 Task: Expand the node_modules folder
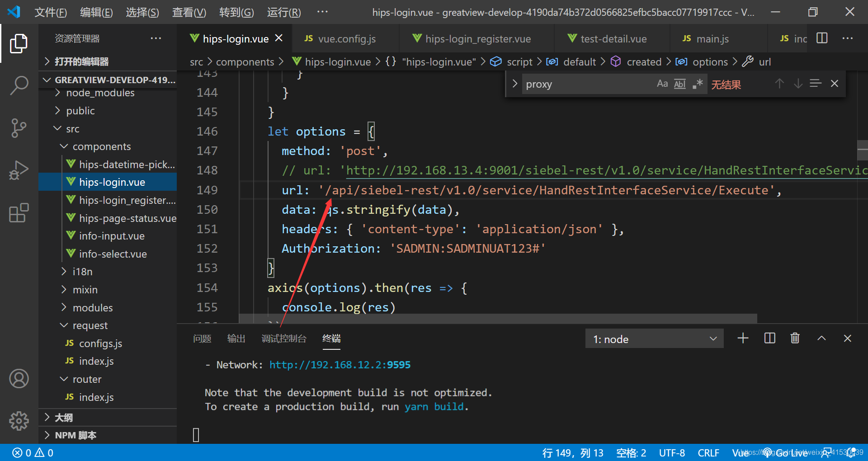108,93
